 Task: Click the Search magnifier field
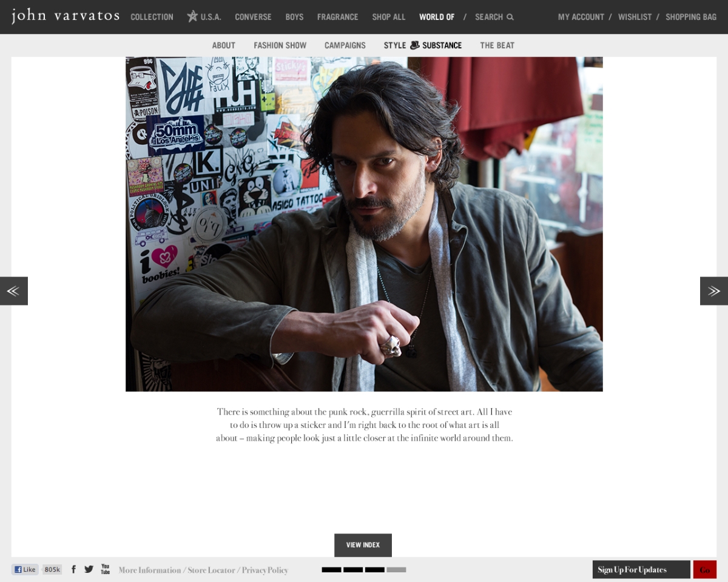494,17
